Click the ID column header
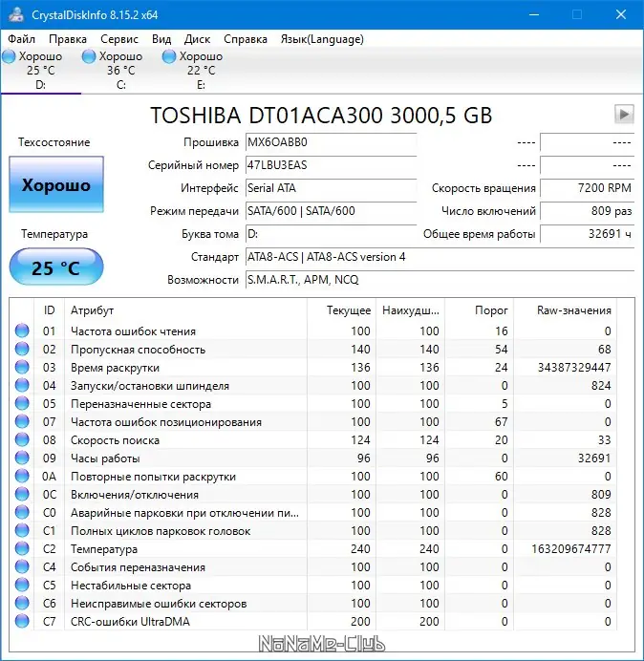644x661 pixels. point(50,310)
